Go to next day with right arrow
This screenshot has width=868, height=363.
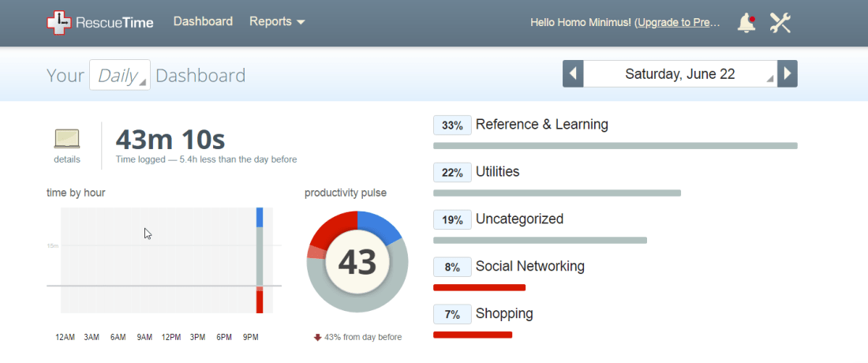[x=788, y=74]
